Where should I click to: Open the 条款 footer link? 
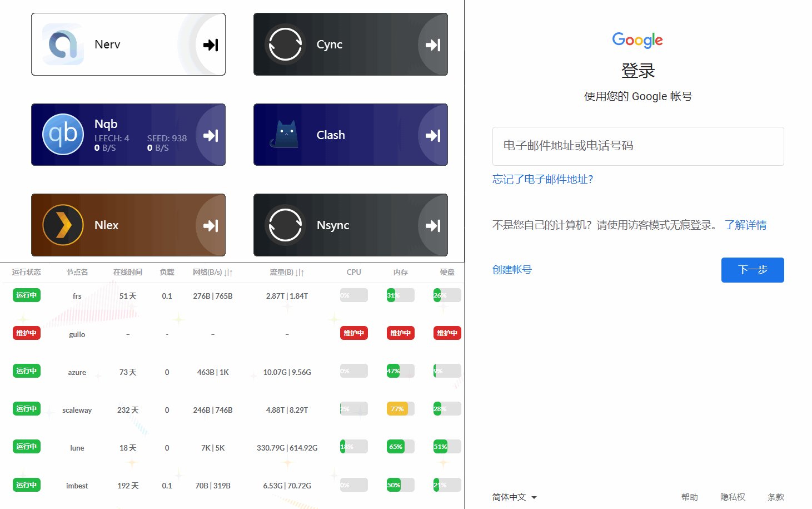776,497
